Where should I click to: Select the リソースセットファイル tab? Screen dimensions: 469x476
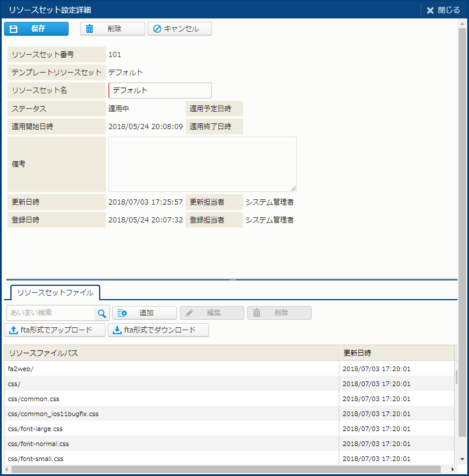pyautogui.click(x=55, y=292)
